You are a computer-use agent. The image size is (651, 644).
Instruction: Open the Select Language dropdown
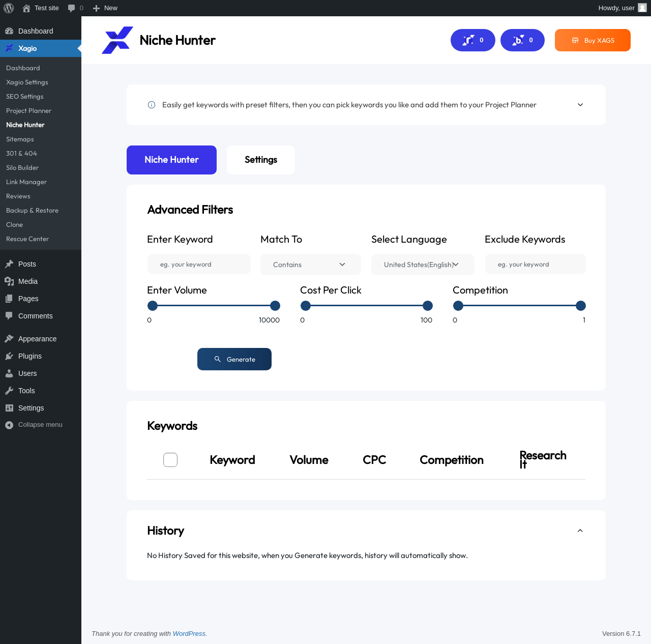pyautogui.click(x=423, y=265)
